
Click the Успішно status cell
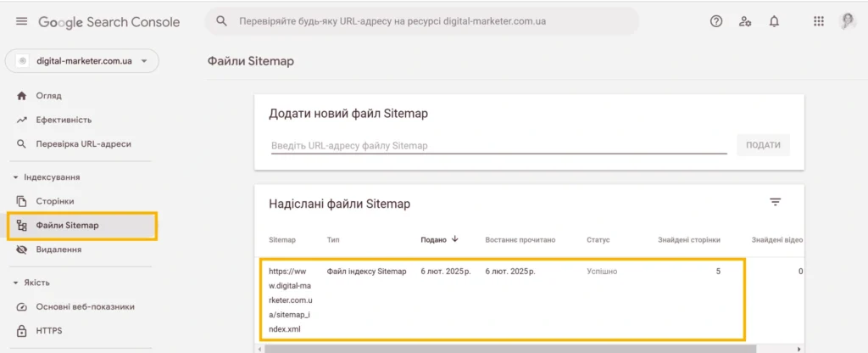click(602, 272)
